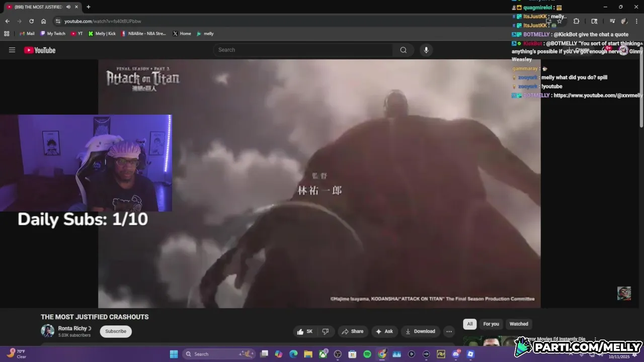Open the Ask AI button

pyautogui.click(x=384, y=331)
